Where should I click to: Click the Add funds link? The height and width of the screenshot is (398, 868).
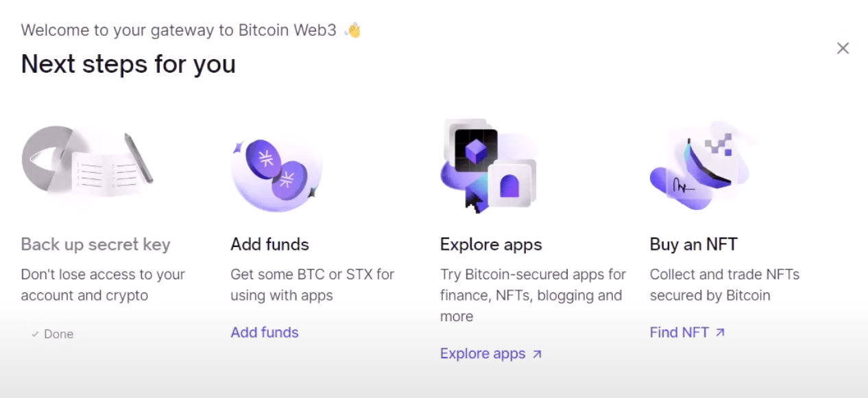265,333
